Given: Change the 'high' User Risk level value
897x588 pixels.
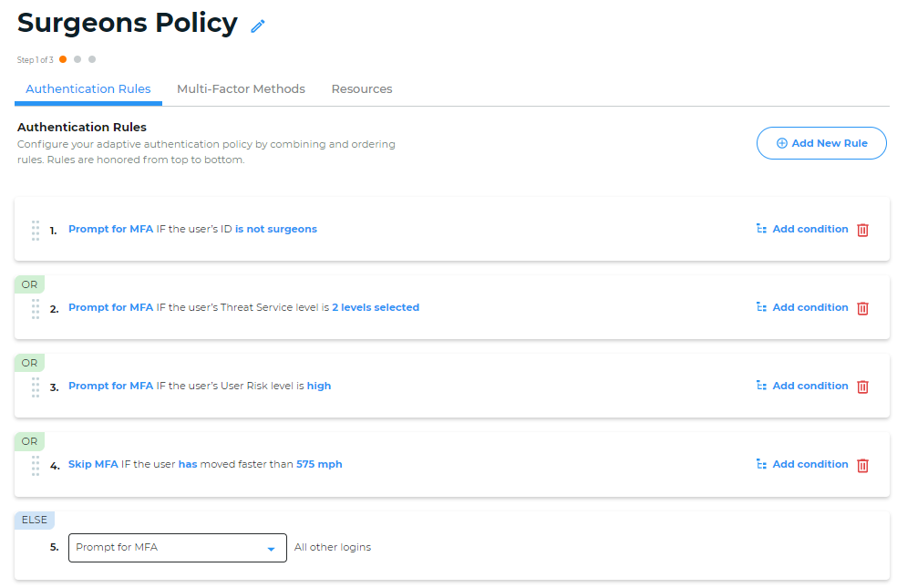Looking at the screenshot, I should point(319,387).
